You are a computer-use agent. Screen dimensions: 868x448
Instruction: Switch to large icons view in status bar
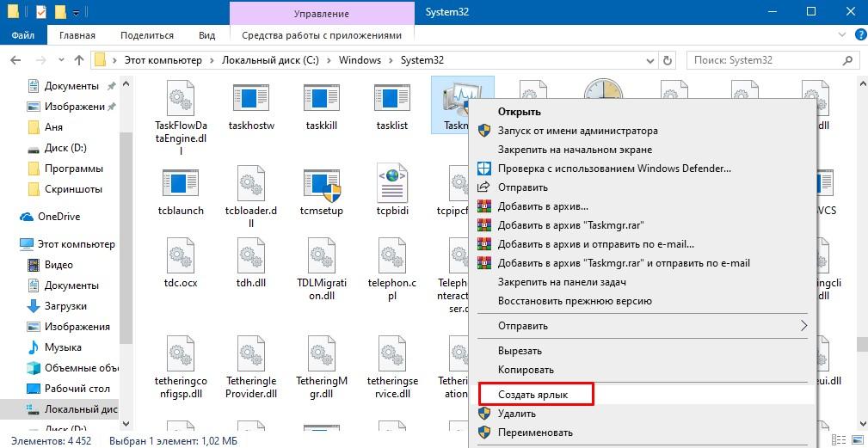click(858, 439)
